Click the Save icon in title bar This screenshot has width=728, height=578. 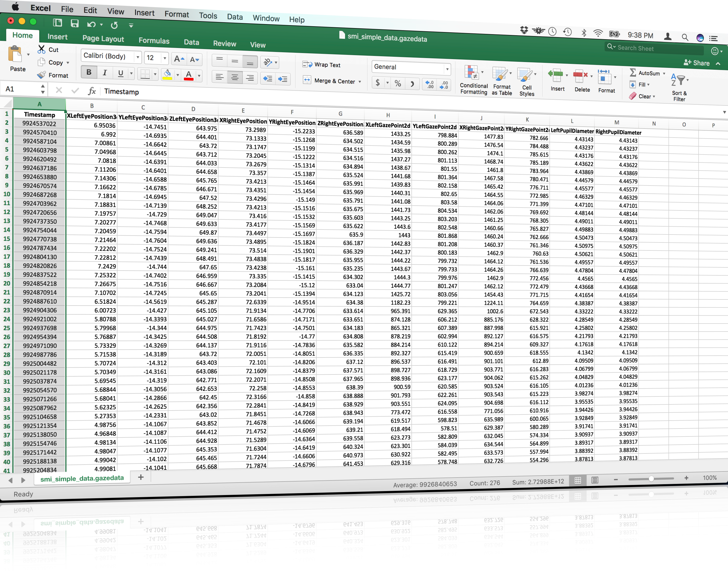click(x=74, y=23)
